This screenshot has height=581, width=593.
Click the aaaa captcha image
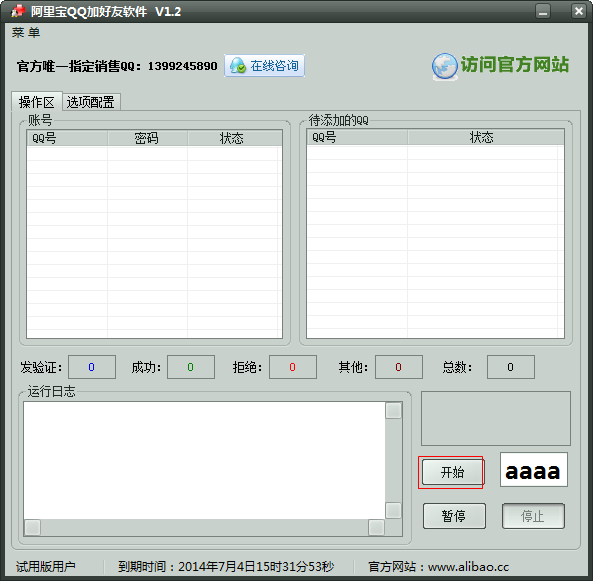click(534, 469)
